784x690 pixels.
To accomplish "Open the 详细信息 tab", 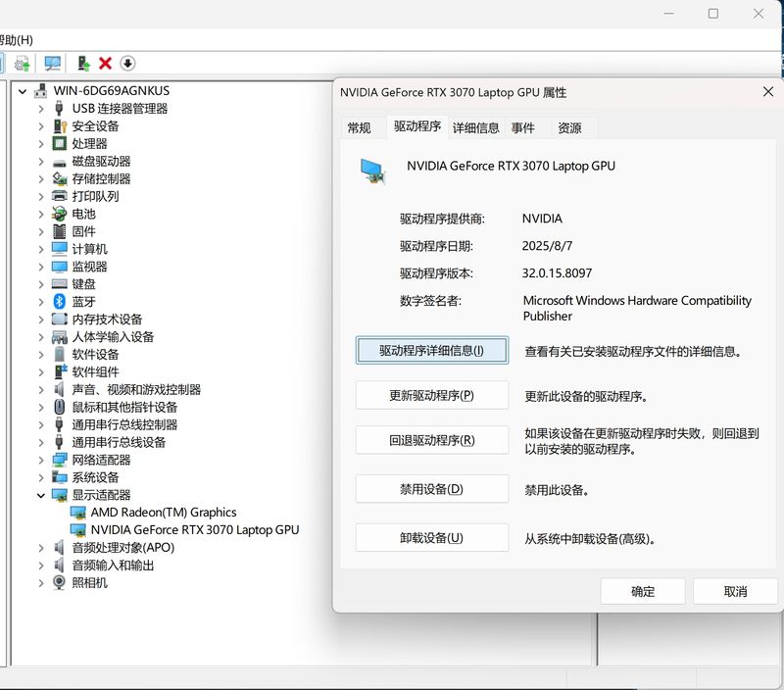I will (x=475, y=127).
